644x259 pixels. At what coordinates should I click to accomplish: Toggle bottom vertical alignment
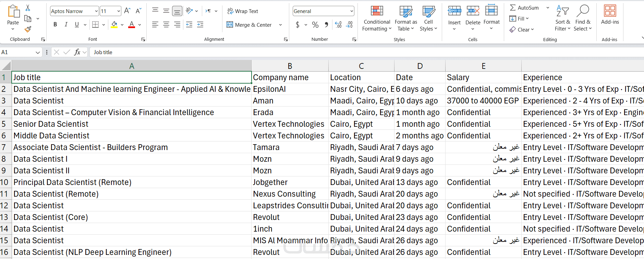[177, 11]
